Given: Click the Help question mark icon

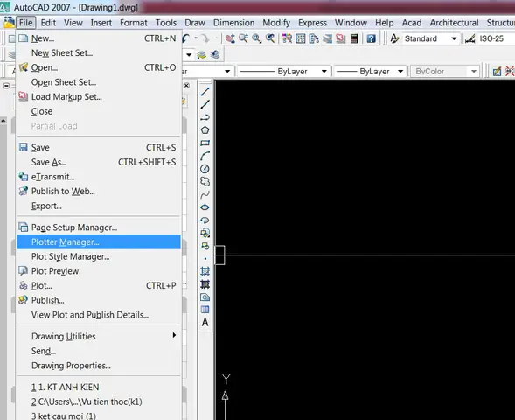Looking at the screenshot, I should pos(371,38).
